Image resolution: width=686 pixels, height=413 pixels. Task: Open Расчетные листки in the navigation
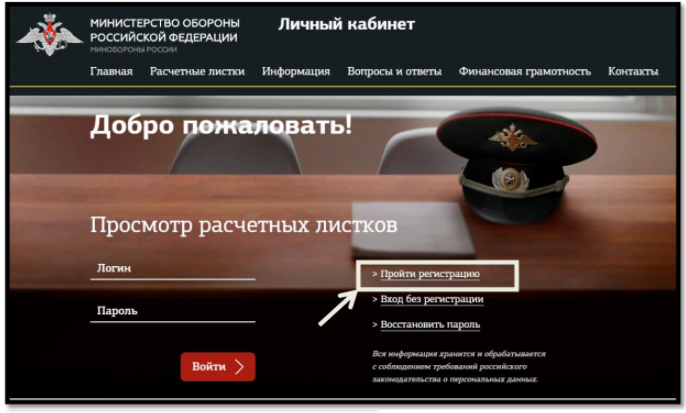click(x=197, y=71)
